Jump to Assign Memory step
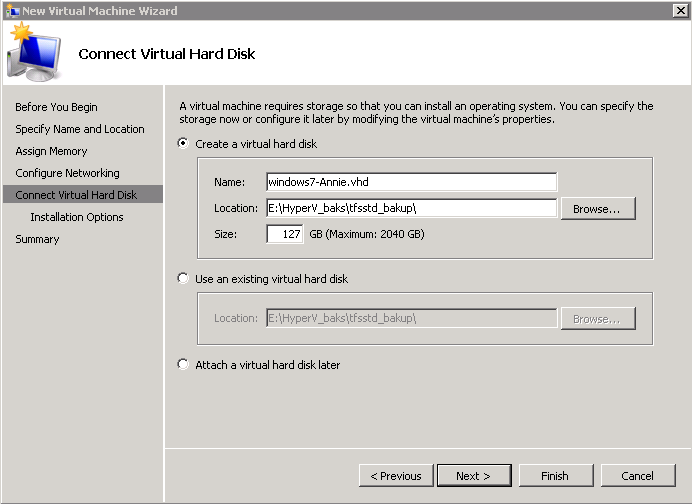The image size is (692, 504). tap(51, 151)
